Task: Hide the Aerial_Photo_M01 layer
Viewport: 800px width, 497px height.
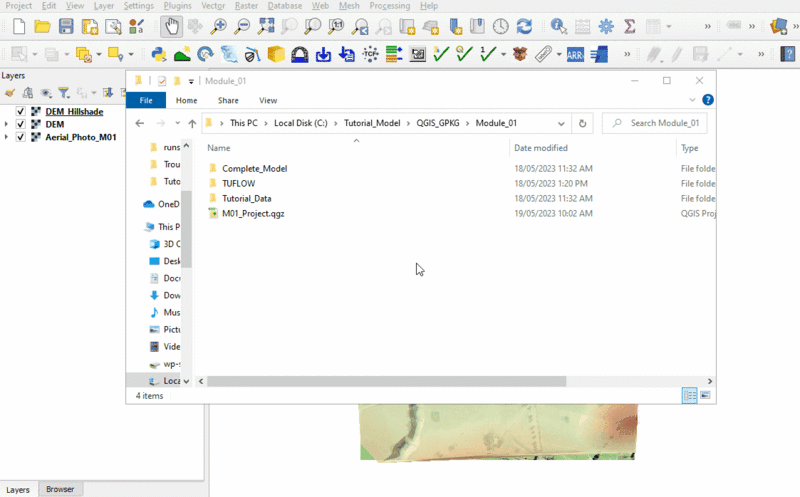Action: point(21,137)
